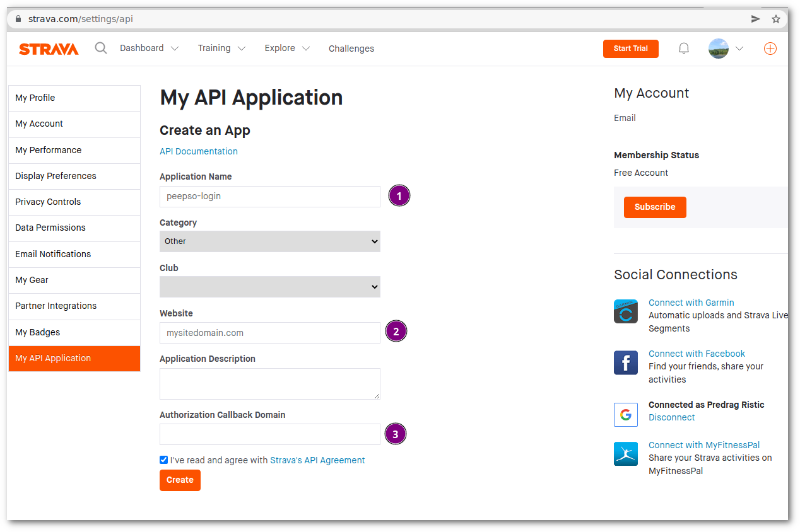800x532 pixels.
Task: Click the Garmin logo icon
Action: pyautogui.click(x=626, y=311)
